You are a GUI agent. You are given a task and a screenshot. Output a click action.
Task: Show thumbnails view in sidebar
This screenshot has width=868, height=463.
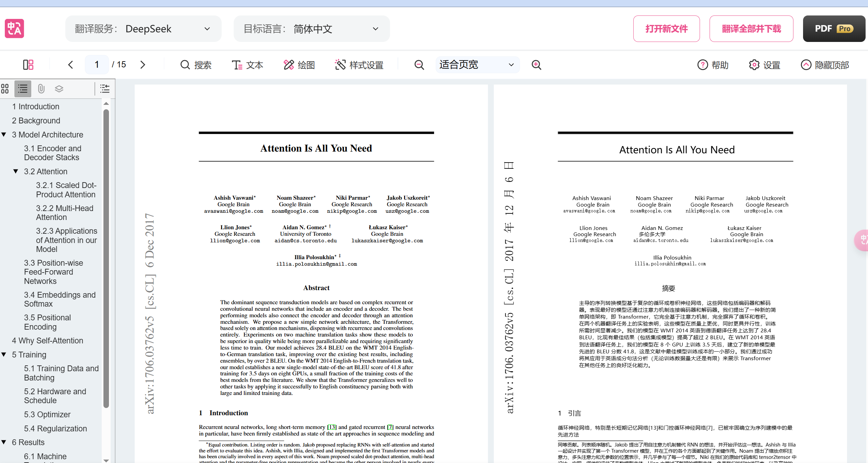pyautogui.click(x=5, y=89)
